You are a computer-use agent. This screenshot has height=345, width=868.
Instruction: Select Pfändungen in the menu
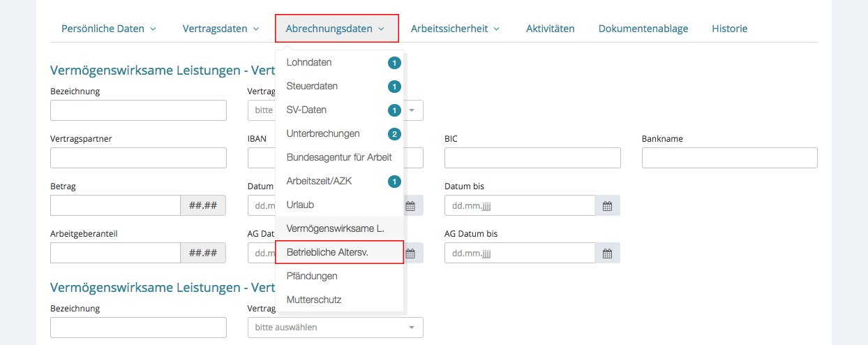point(311,276)
